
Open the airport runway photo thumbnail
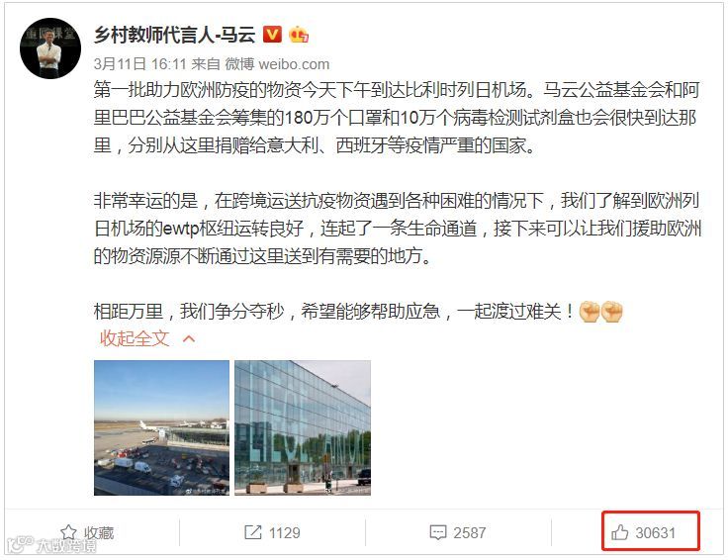click(x=161, y=427)
